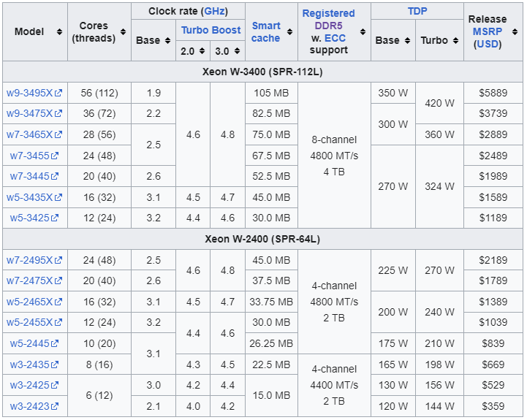The width and height of the screenshot is (527, 420).
Task: Follow the DDR5 header link
Action: point(328,26)
